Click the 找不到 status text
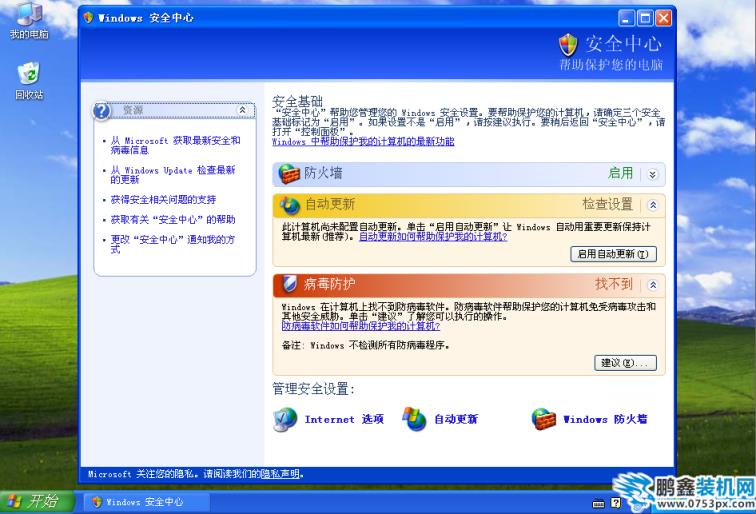Image resolution: width=756 pixels, height=514 pixels. tap(614, 284)
